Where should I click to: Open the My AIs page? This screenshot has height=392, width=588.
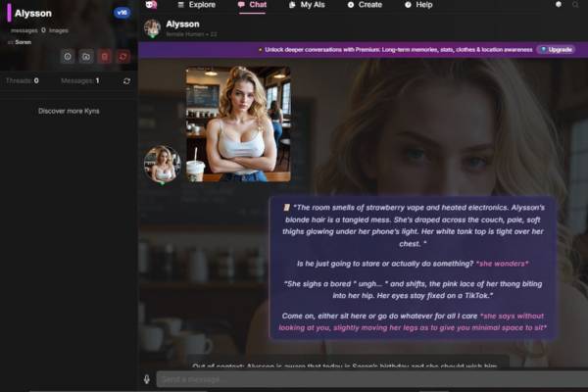pyautogui.click(x=307, y=5)
